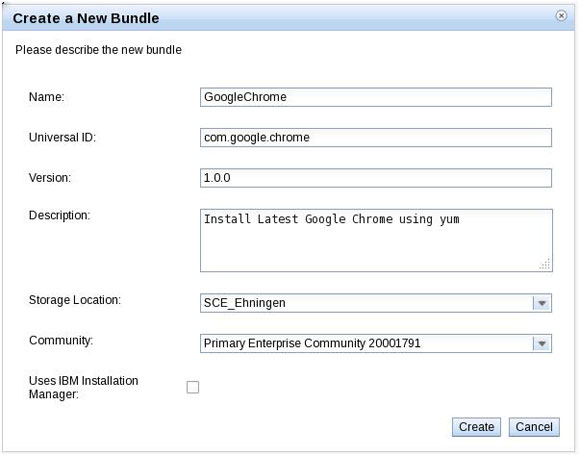This screenshot has width=580, height=456.
Task: Select the Version field showing 1.0.0
Action: 376,178
